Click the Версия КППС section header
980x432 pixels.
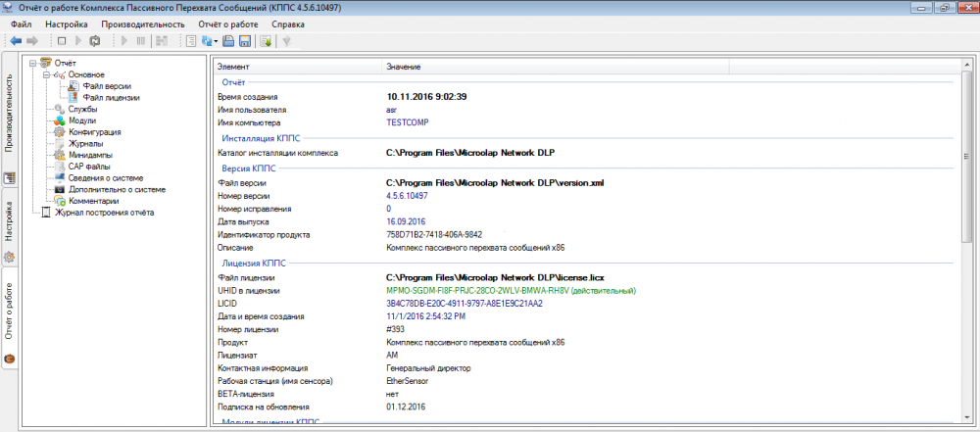(248, 168)
